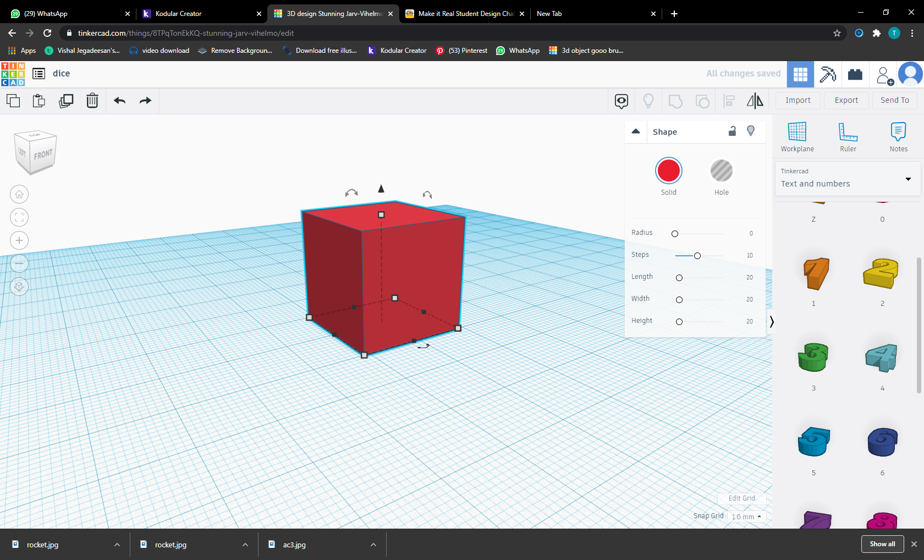The image size is (924, 560).
Task: Select the Solid red color option
Action: [x=669, y=171]
